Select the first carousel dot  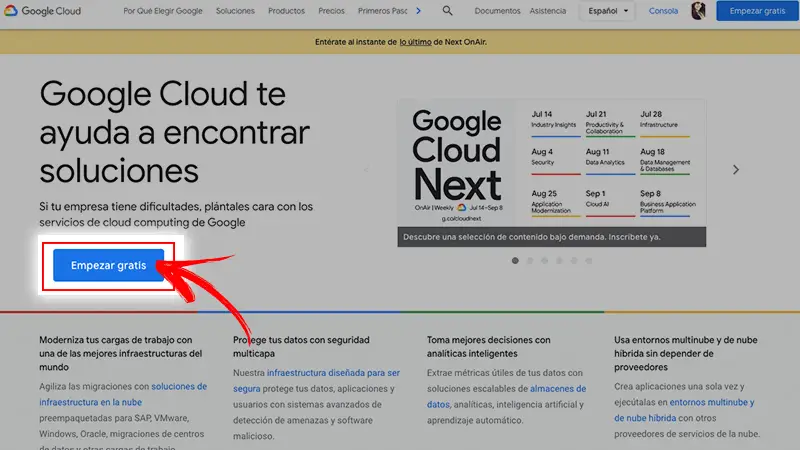point(515,261)
